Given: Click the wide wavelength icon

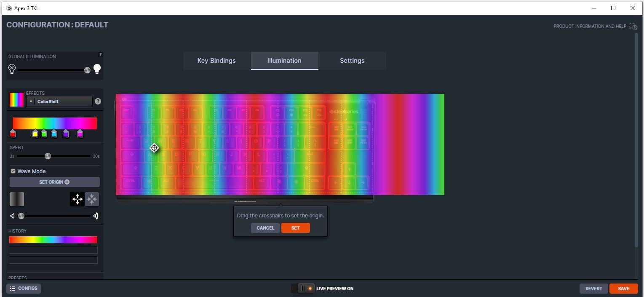Looking at the screenshot, I should pyautogui.click(x=96, y=216).
